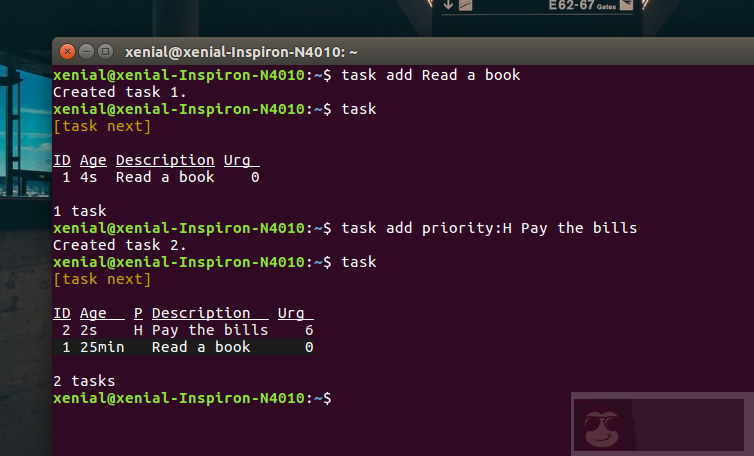This screenshot has width=754, height=456.
Task: Click the '2s' age value of task 2
Action: [89, 330]
